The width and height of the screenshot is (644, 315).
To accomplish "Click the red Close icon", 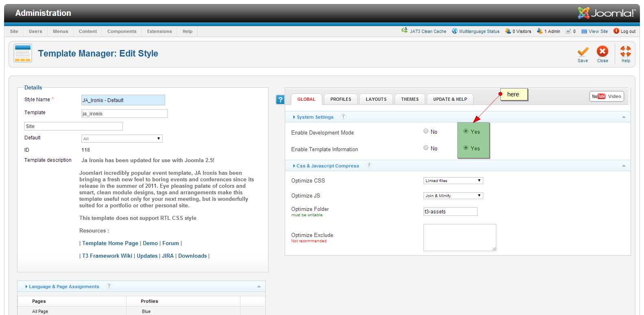I will tap(603, 52).
